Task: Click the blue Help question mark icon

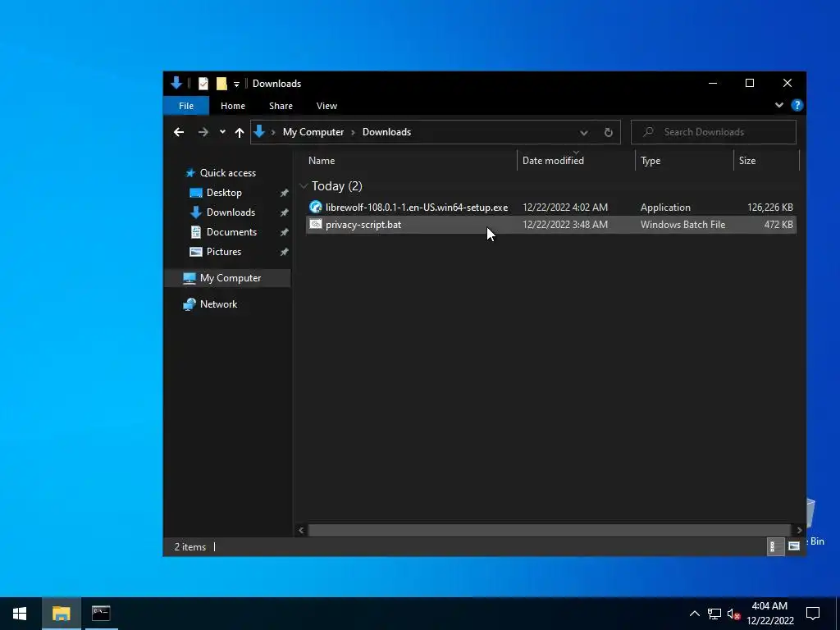Action: coord(797,105)
